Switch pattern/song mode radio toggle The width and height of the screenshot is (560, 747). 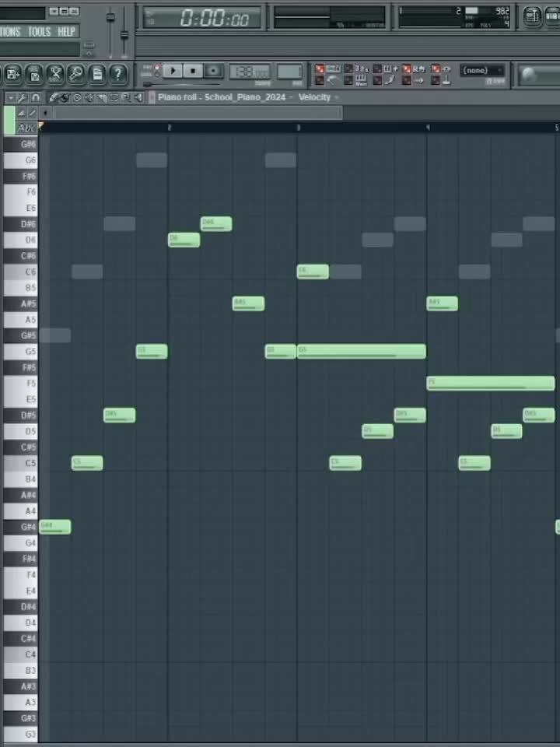tap(157, 71)
